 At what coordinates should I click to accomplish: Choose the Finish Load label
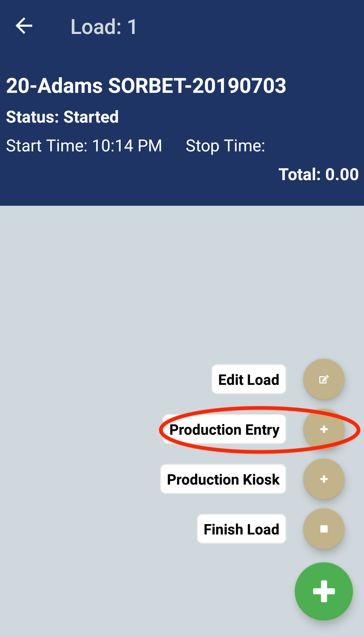pos(241,529)
